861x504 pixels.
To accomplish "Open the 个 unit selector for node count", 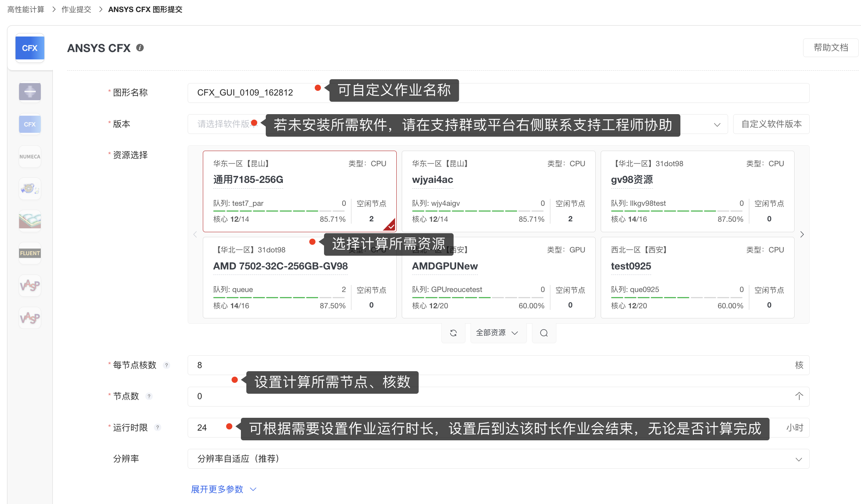I will coord(799,396).
